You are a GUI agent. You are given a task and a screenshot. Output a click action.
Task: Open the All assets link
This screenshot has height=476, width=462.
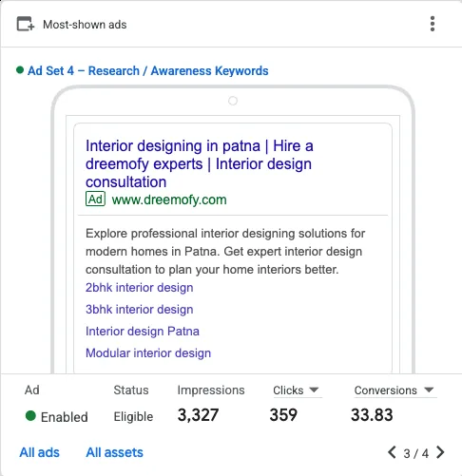pos(115,452)
